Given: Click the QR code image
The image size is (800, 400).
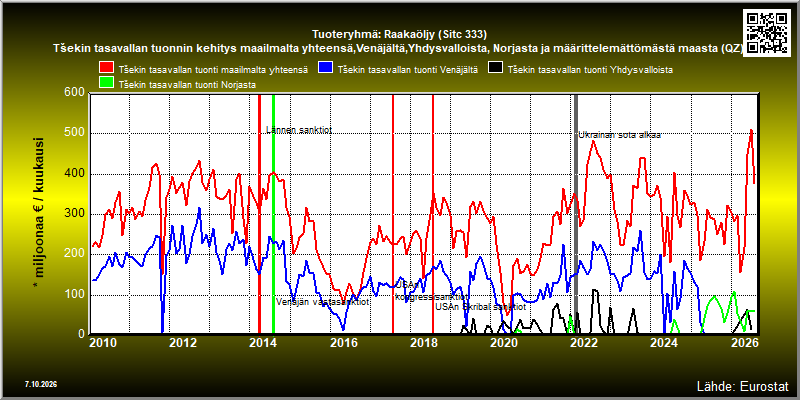Looking at the screenshot, I should click(768, 32).
